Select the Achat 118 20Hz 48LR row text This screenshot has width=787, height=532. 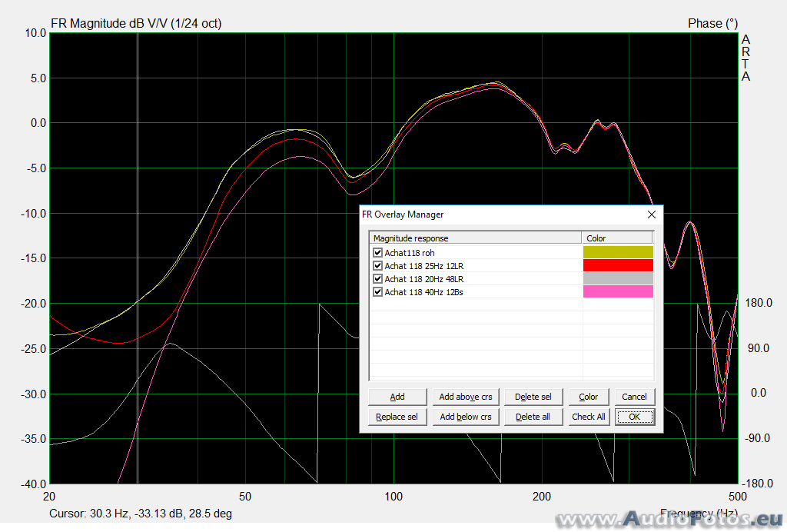pyautogui.click(x=424, y=279)
